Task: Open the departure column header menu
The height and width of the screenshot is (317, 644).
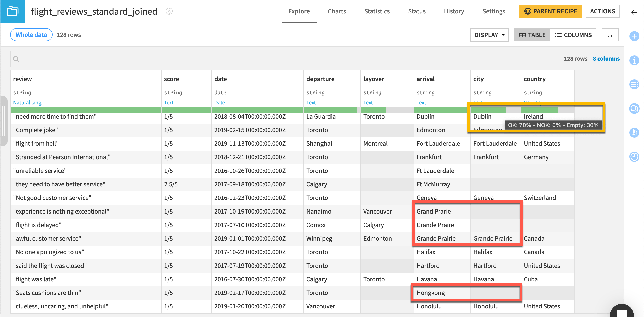Action: [x=320, y=79]
